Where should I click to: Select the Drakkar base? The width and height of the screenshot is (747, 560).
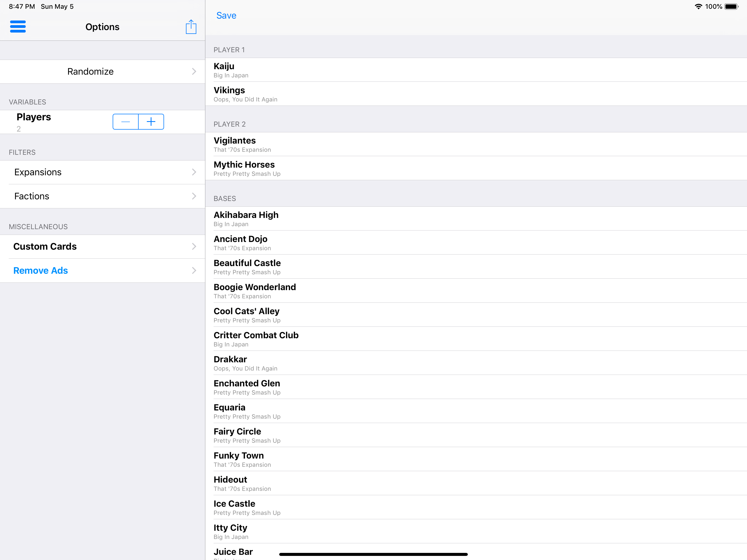(476, 363)
